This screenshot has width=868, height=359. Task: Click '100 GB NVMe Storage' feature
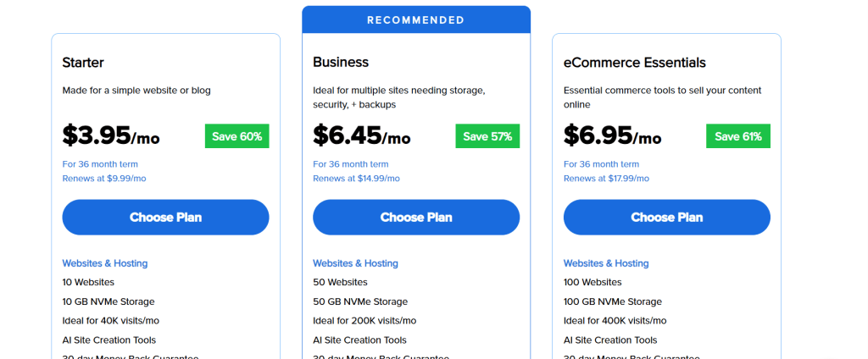tap(612, 301)
